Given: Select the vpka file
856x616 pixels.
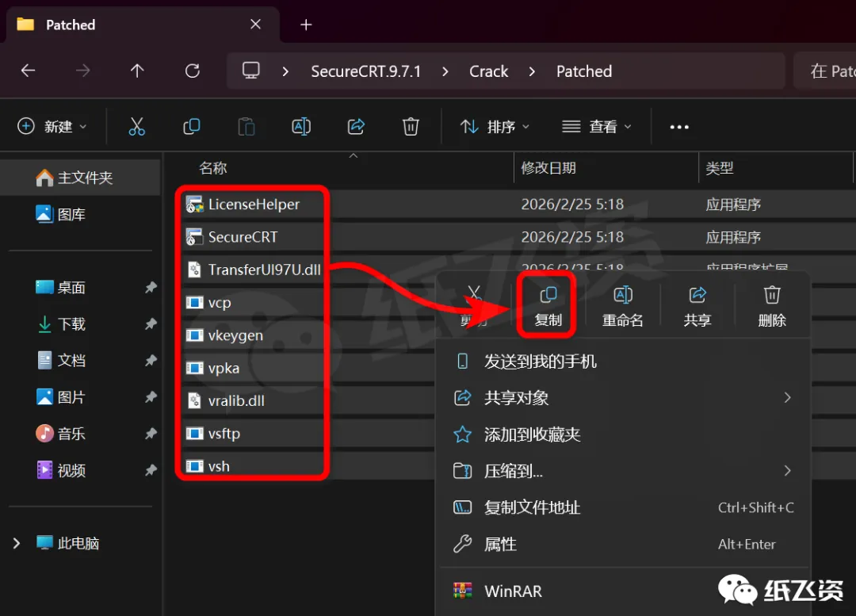Looking at the screenshot, I should click(224, 368).
